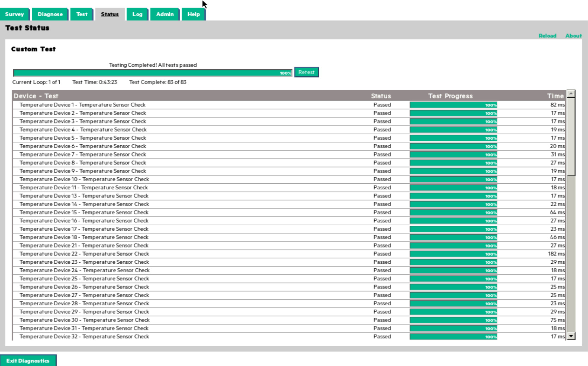Click 'Passed' status for Temperature Device 31
The image size is (588, 366).
tap(382, 329)
